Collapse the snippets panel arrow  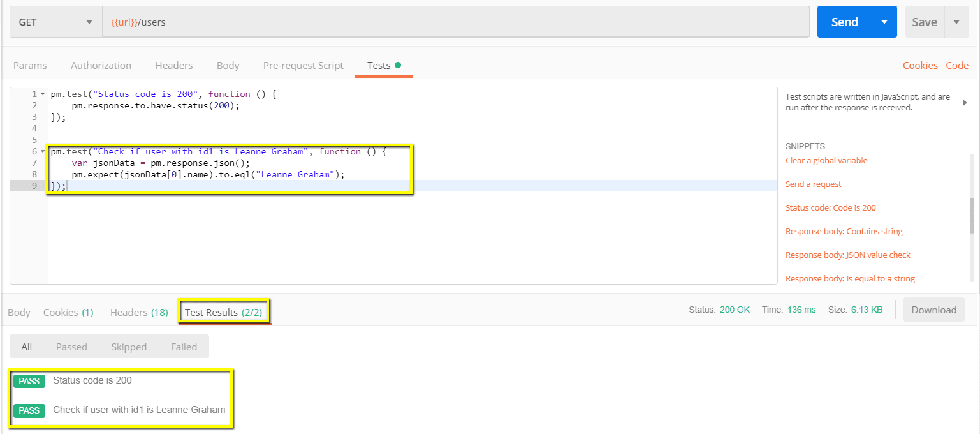[964, 103]
